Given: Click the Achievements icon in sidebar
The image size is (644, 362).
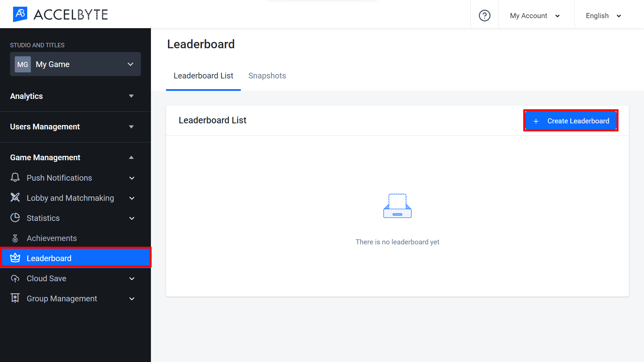Looking at the screenshot, I should [x=15, y=238].
